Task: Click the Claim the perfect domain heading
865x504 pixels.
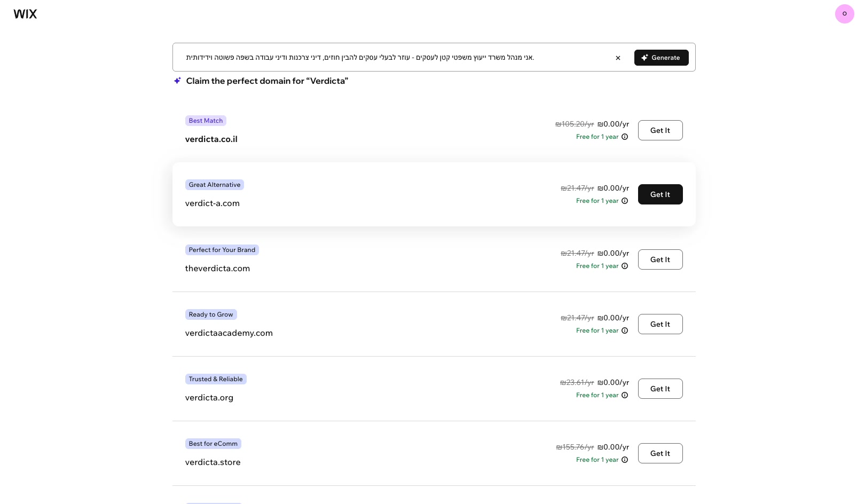Action: click(x=267, y=81)
